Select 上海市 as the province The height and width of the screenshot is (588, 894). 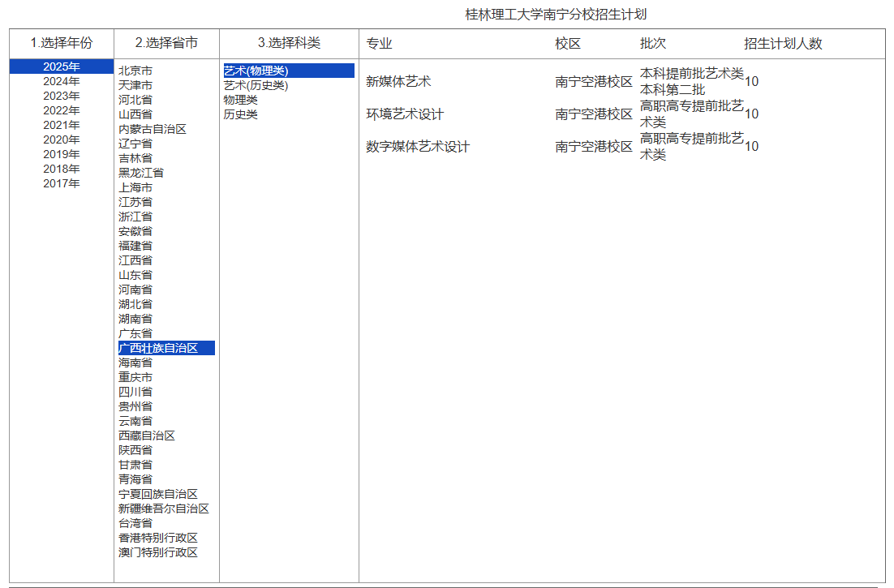[x=135, y=187]
